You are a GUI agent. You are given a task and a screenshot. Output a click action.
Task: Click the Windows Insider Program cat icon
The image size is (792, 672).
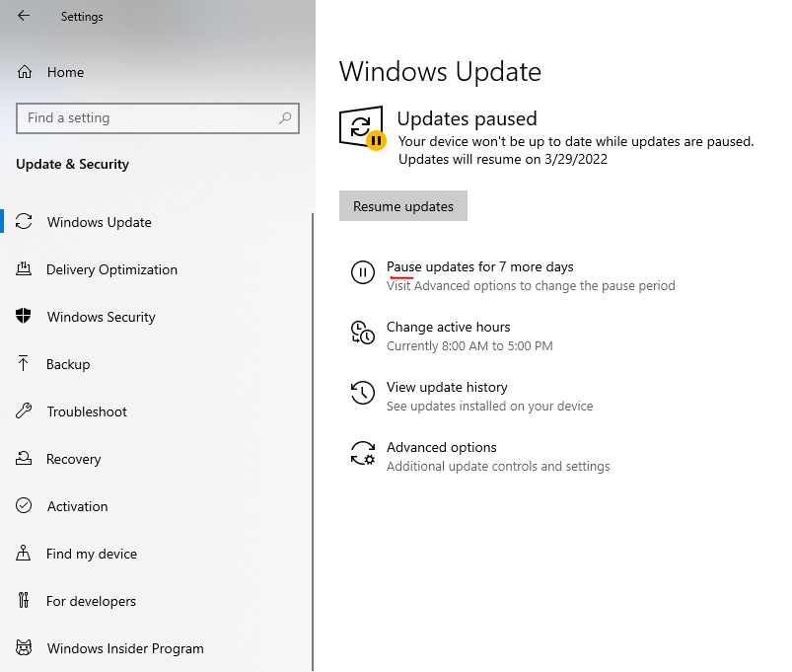coord(24,647)
